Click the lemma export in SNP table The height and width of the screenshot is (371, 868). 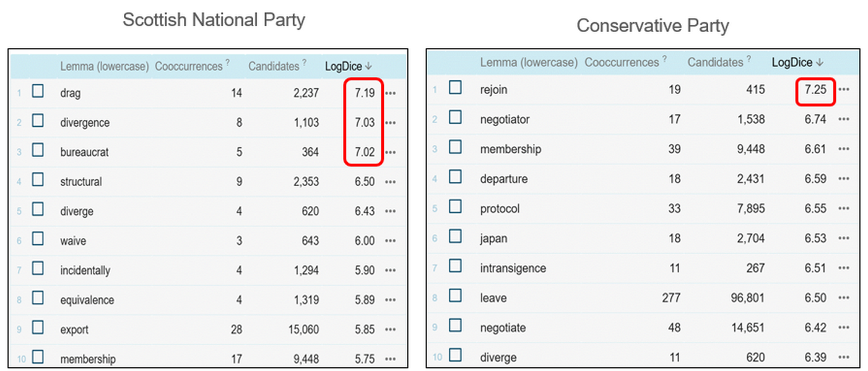click(74, 330)
